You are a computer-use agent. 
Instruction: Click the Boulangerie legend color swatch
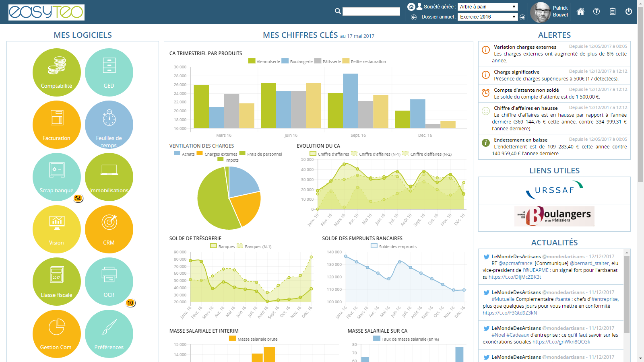click(285, 61)
